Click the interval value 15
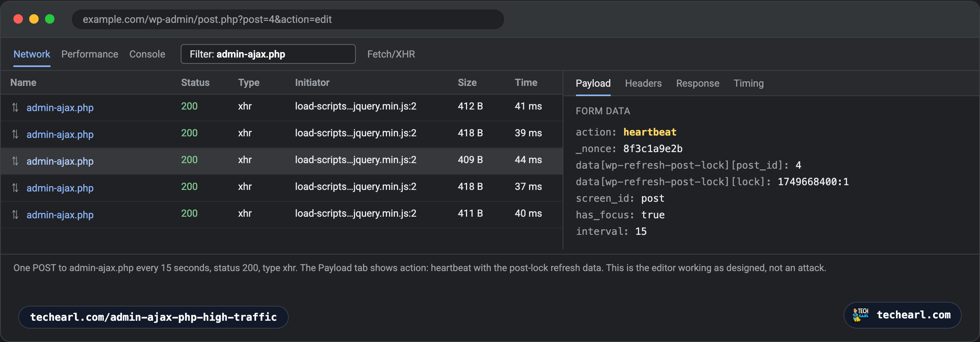This screenshot has height=342, width=980. coord(641,231)
